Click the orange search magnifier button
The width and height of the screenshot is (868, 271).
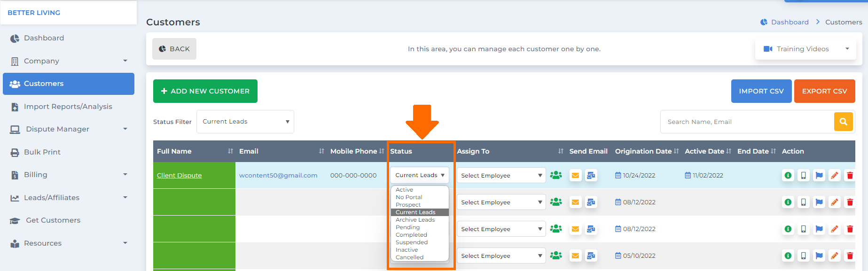coord(843,122)
